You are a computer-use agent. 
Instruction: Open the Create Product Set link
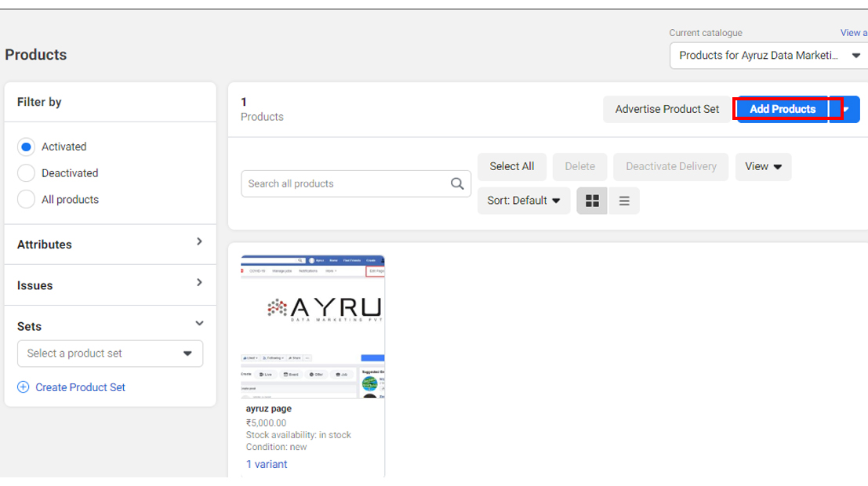pyautogui.click(x=80, y=387)
